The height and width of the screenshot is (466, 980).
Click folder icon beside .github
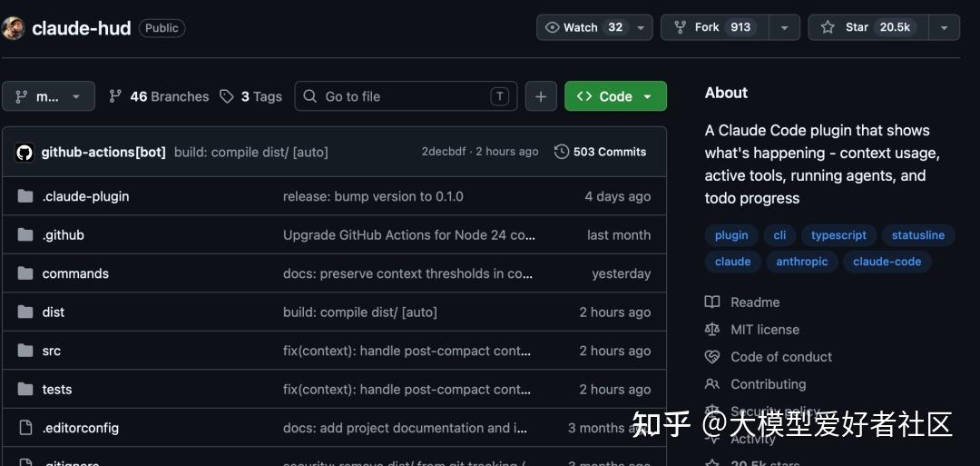25,235
